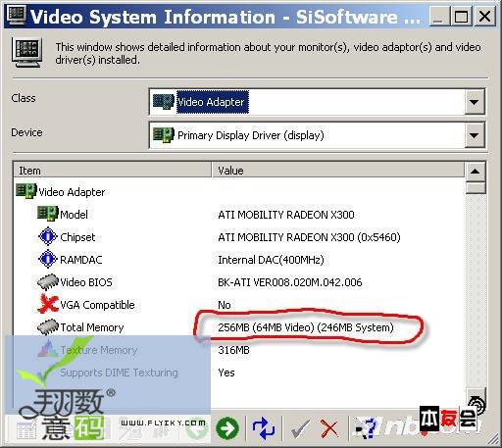The height and width of the screenshot is (448, 502).
Task: Select the Chipset row's blue info icon
Action: (48, 236)
